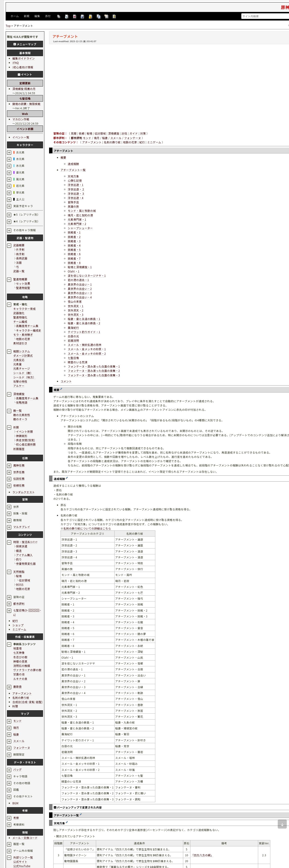Collapse the 武器概要 tree node
289x868 pixels.
[9, 246]
